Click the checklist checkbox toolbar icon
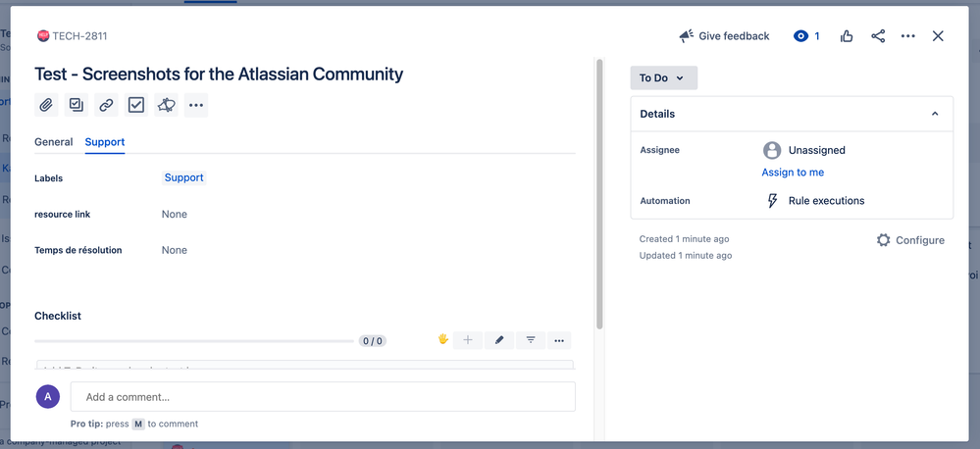 tap(136, 105)
